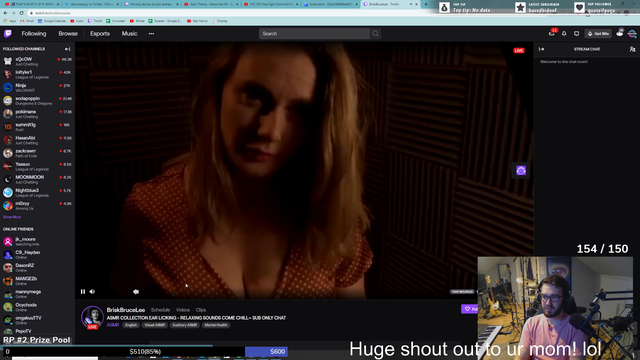
Task: Expand followed channels with Show More
Action: [x=12, y=217]
